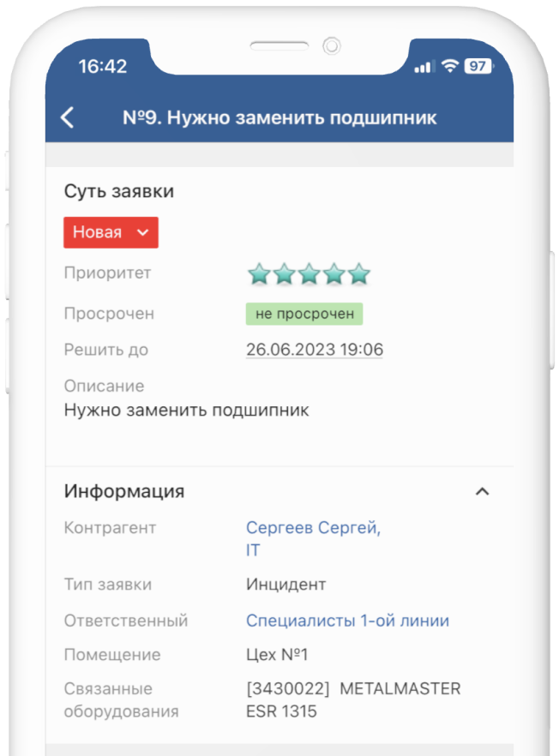
Task: Click the Контрагент label
Action: 110,528
